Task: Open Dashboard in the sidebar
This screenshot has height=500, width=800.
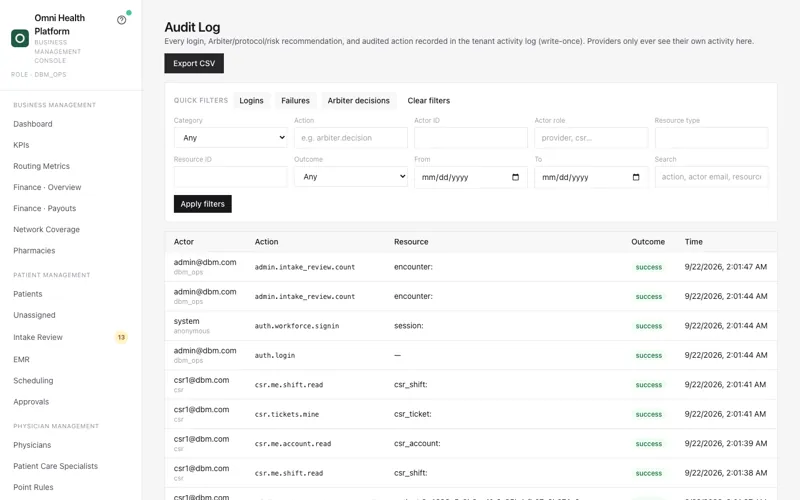Action: 33,124
